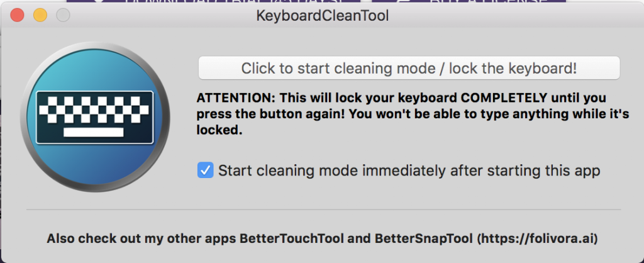Click the horizontal separator line above the footer

[x=323, y=209]
